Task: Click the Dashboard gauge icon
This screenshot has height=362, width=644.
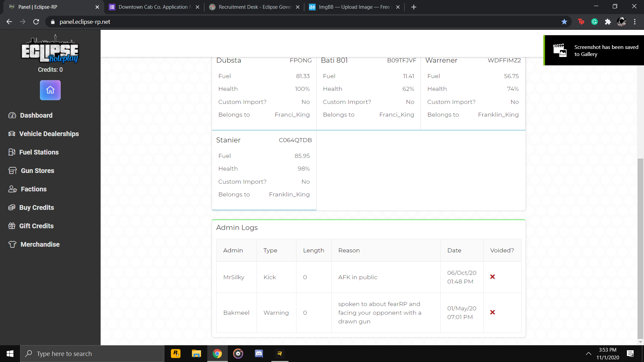Action: coord(12,115)
